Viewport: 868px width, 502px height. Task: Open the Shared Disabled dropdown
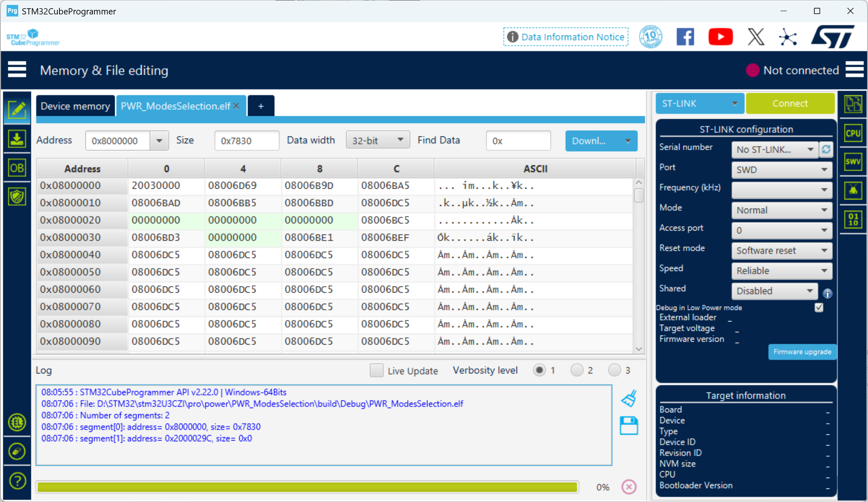click(774, 291)
